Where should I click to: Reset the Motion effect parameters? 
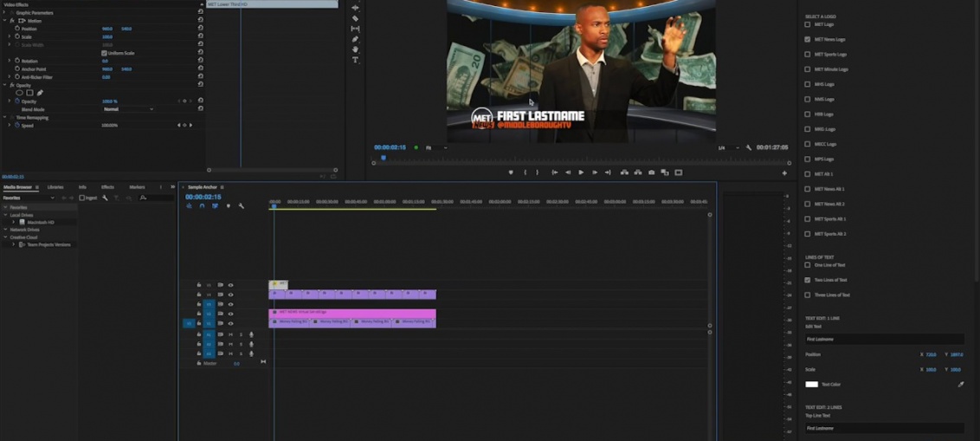[x=200, y=21]
